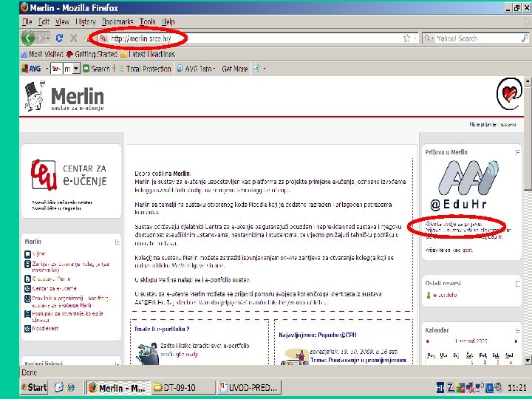Click the Stop loading X icon
The width and height of the screenshot is (532, 399).
[73, 38]
